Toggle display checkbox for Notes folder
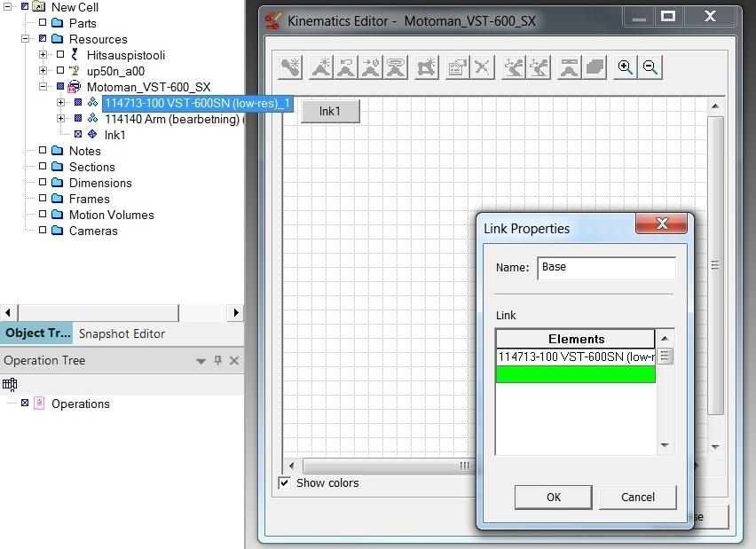Screen dimensions: 756x549 coord(43,151)
